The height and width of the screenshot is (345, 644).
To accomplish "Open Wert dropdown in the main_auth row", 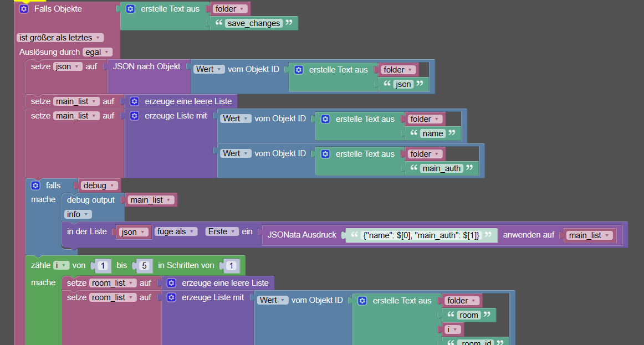I will point(236,153).
